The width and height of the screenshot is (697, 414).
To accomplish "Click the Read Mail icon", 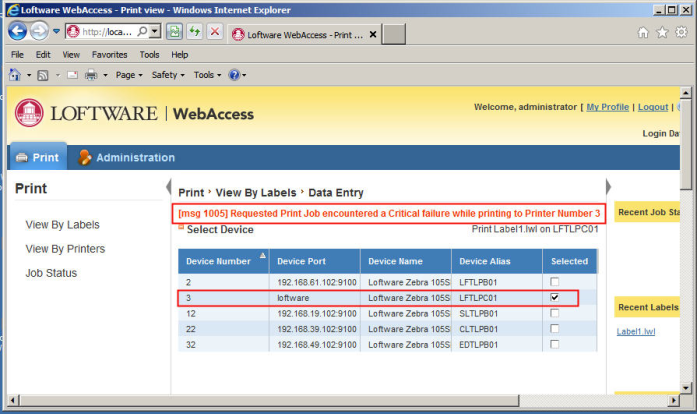I will click(72, 75).
